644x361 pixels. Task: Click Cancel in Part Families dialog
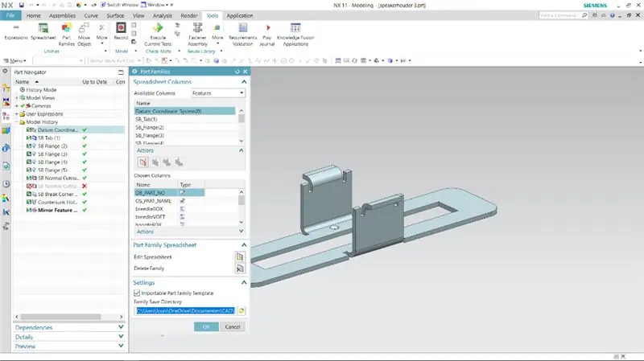coord(233,327)
